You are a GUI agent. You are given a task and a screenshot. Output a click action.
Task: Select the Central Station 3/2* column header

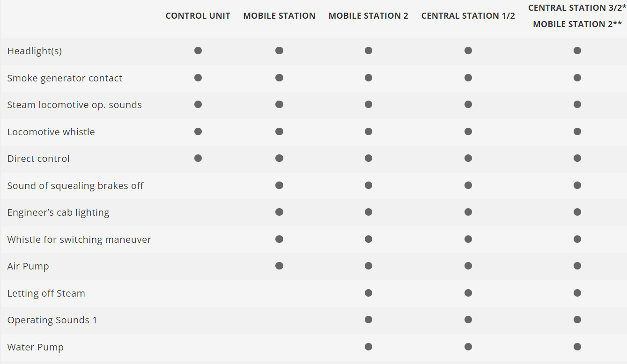point(577,8)
